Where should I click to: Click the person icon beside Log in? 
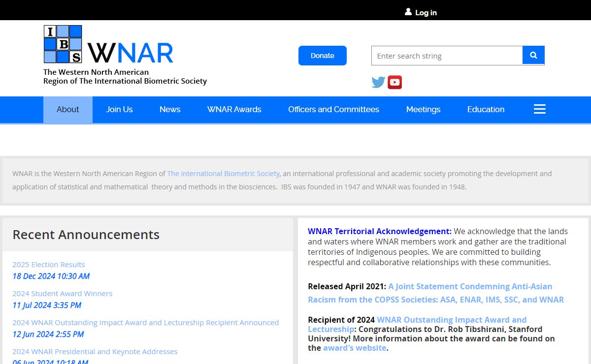(408, 12)
